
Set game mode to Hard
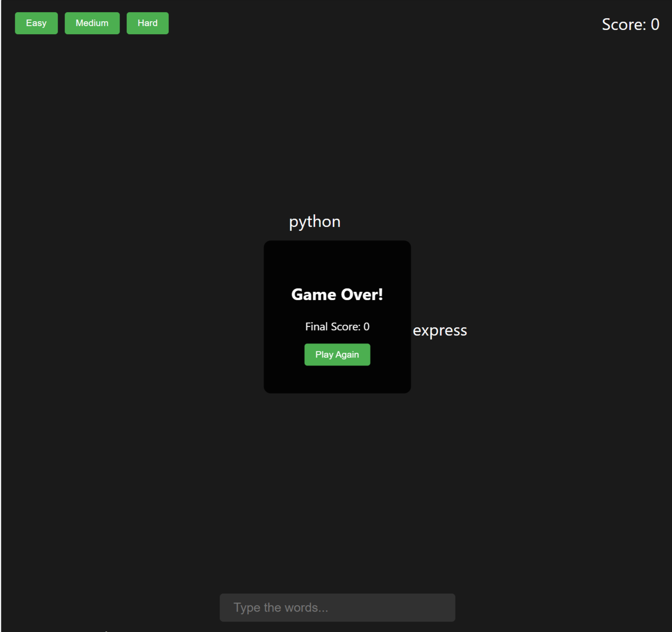pos(148,23)
